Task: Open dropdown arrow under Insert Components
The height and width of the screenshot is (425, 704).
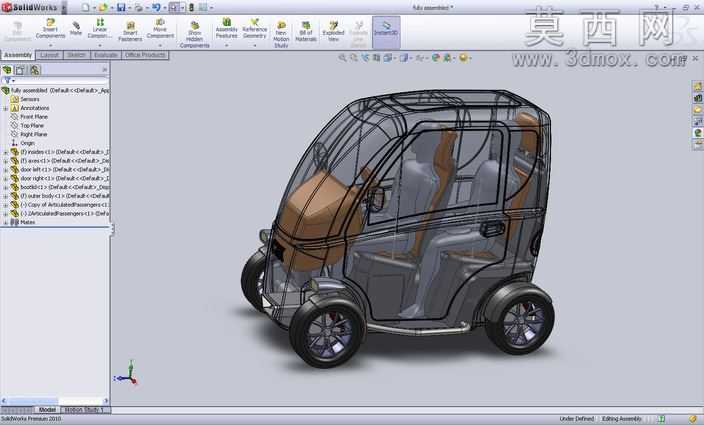Action: [50, 45]
